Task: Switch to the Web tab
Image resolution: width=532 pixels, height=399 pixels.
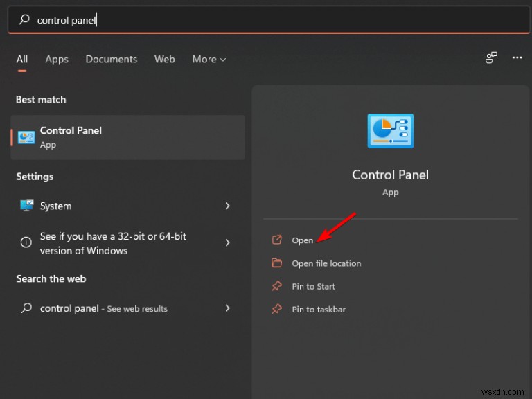Action: coord(165,60)
